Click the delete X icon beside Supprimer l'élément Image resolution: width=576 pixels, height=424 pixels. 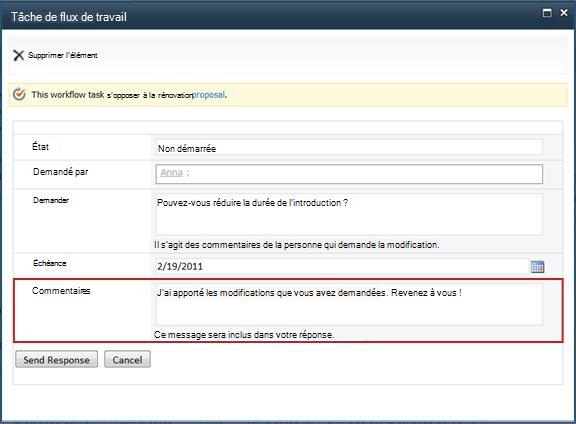point(18,55)
